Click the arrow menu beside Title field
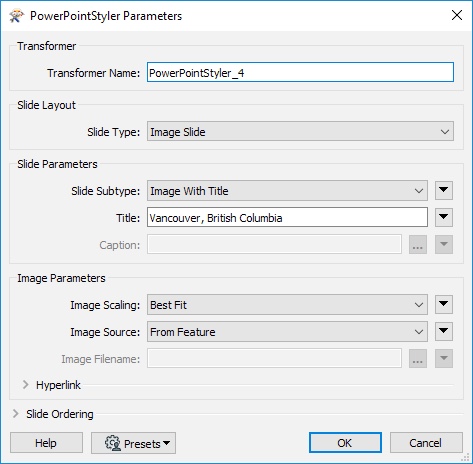Viewport: 473px width, 464px height. [444, 217]
